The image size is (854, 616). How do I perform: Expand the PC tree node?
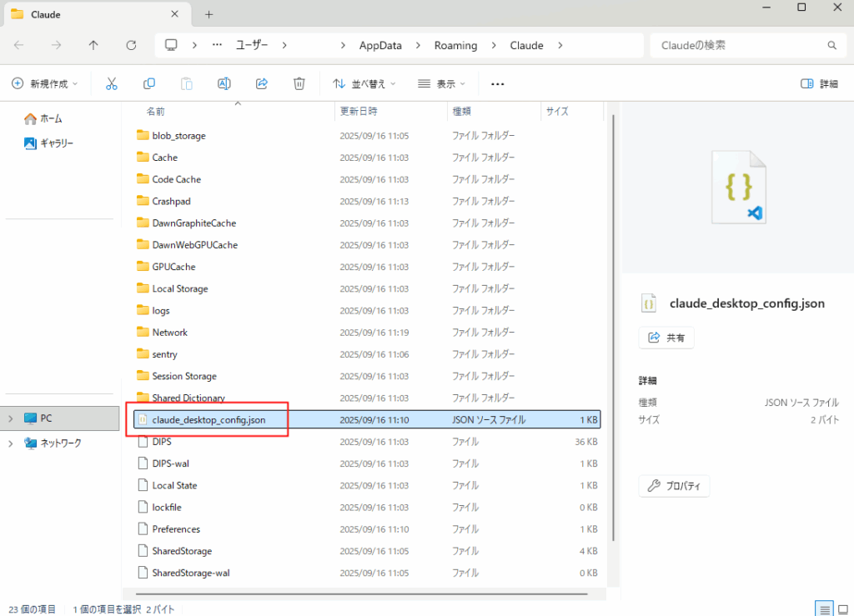tap(10, 418)
